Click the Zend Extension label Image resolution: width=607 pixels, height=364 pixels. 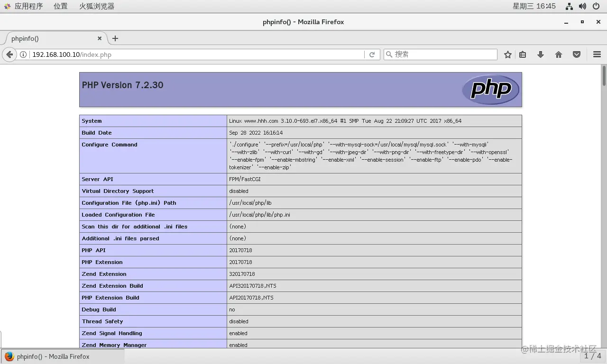[x=104, y=274]
